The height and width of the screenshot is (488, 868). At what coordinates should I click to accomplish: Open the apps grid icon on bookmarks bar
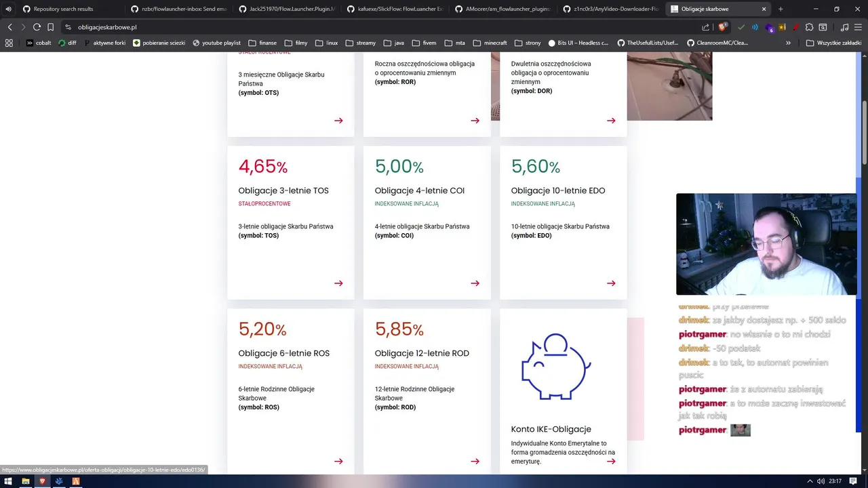[x=9, y=43]
